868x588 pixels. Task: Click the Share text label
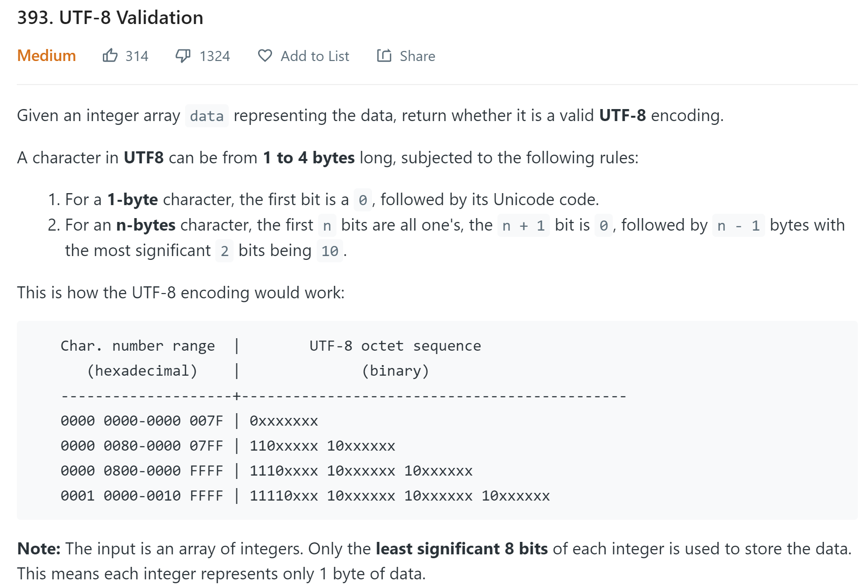(x=417, y=56)
